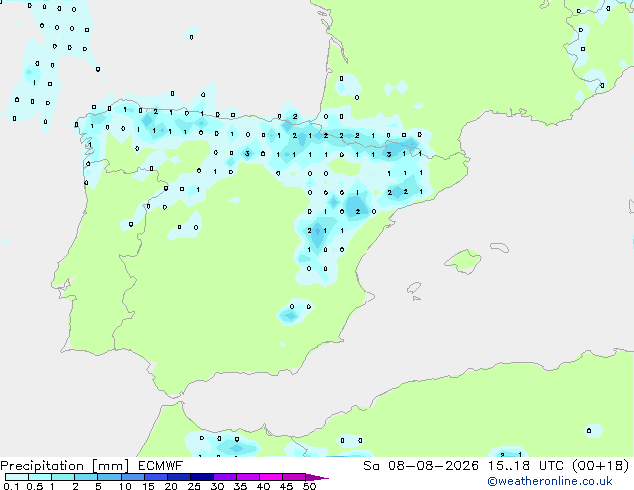Click the Mallorca island on the map
This screenshot has height=490, width=634.
tap(463, 262)
